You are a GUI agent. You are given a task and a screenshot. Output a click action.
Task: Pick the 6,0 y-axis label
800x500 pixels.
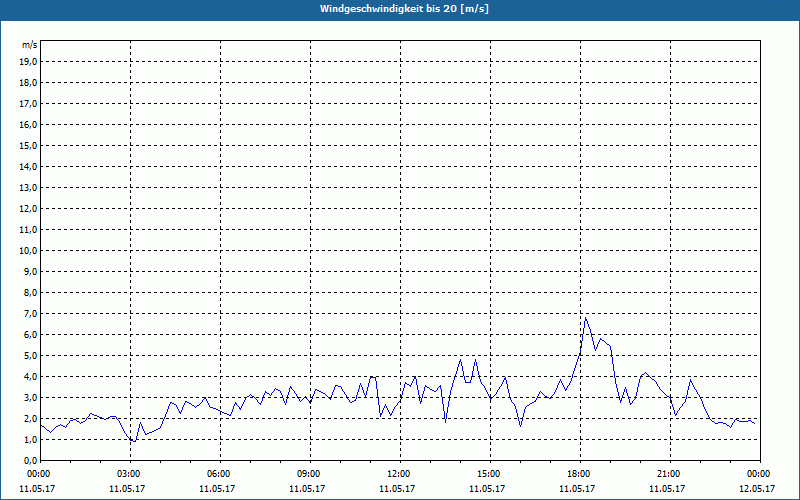click(x=30, y=335)
